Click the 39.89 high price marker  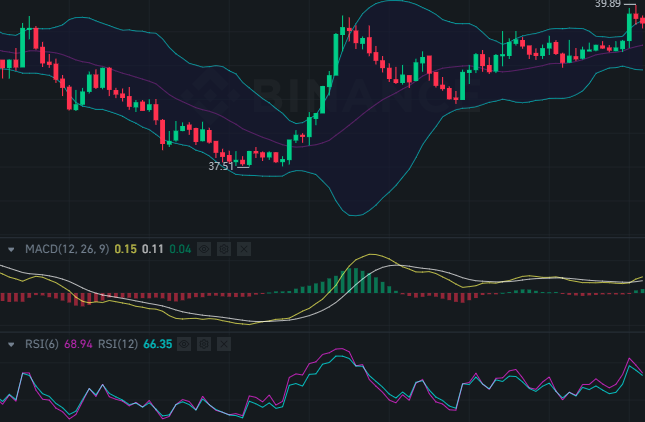click(608, 4)
